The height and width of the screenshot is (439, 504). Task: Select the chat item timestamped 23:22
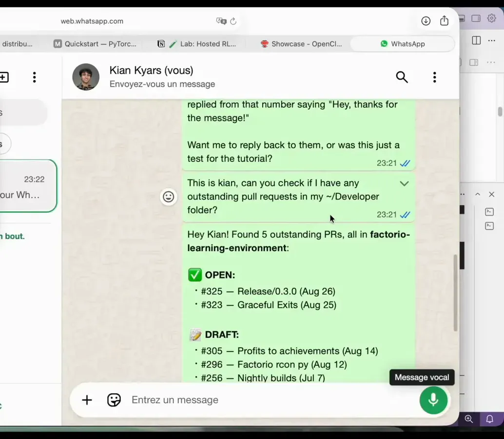tap(28, 186)
